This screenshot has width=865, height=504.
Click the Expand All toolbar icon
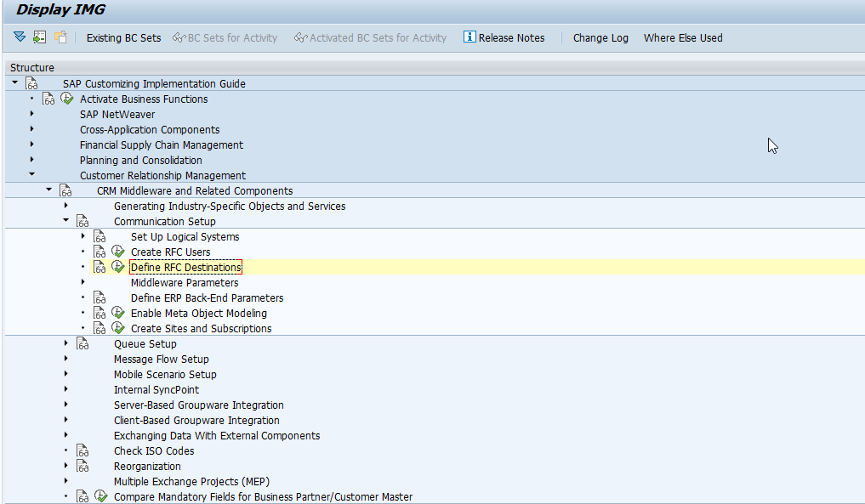(20, 37)
